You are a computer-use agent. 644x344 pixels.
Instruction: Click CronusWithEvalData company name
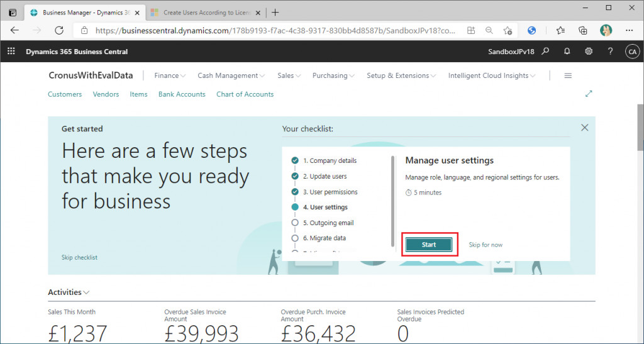91,75
